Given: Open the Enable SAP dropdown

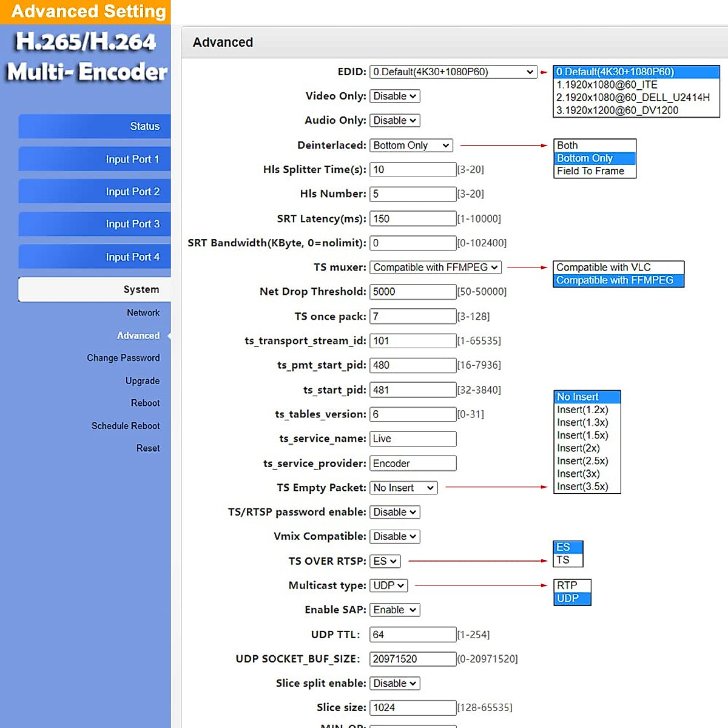Looking at the screenshot, I should coord(394,610).
